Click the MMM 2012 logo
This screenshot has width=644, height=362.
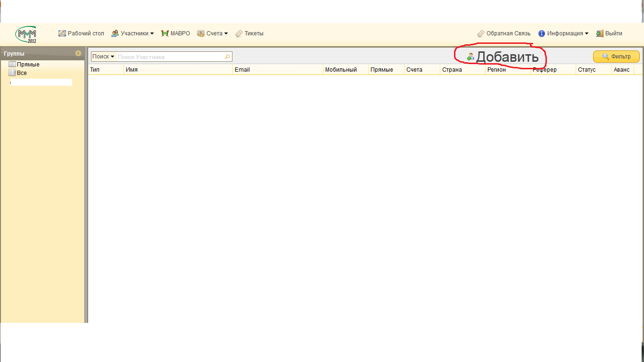pyautogui.click(x=26, y=34)
